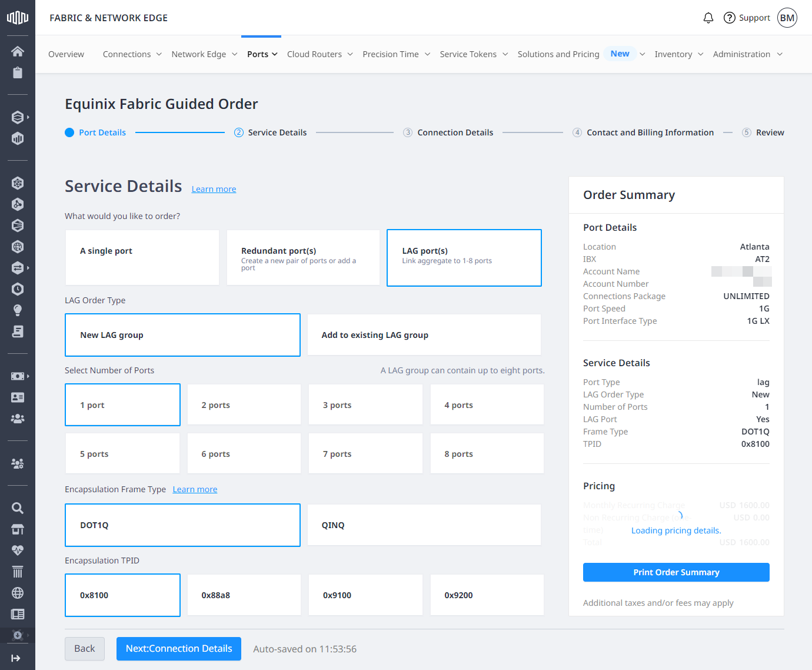Go to the Overview tab
The image size is (812, 670).
pyautogui.click(x=66, y=54)
